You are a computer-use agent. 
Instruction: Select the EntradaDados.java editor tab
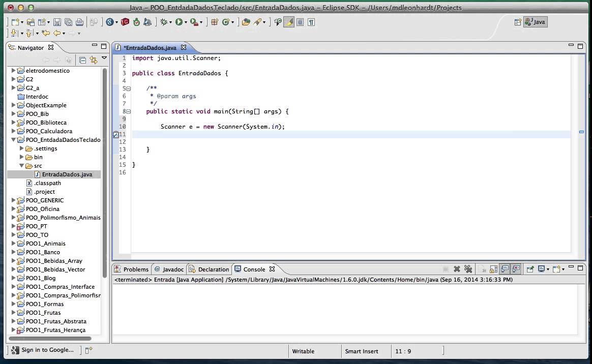tap(150, 48)
